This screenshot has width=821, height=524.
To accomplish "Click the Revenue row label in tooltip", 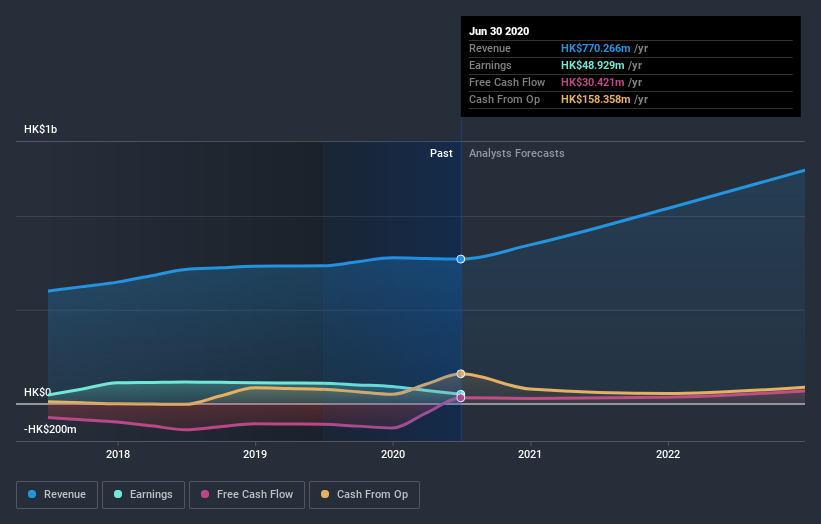I will (x=490, y=48).
